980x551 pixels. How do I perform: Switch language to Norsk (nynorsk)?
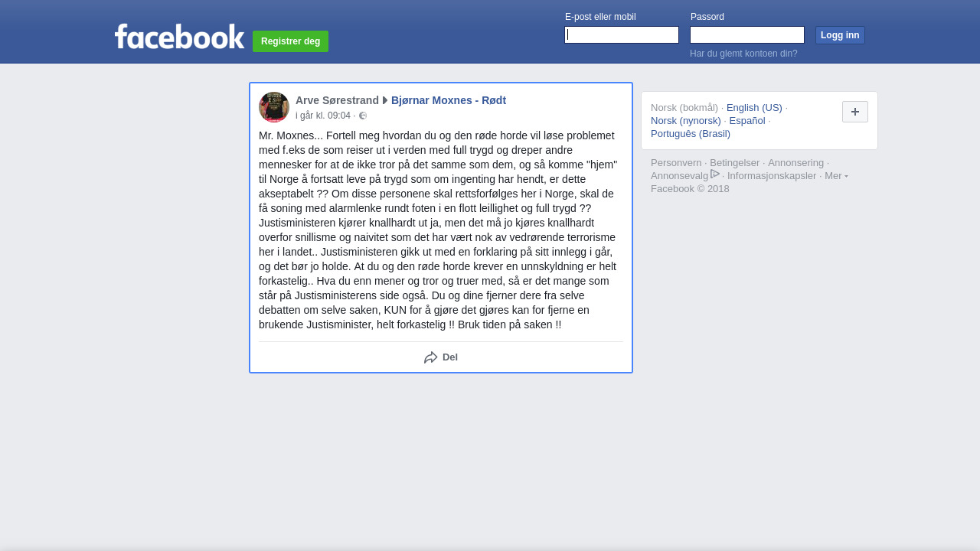[686, 120]
